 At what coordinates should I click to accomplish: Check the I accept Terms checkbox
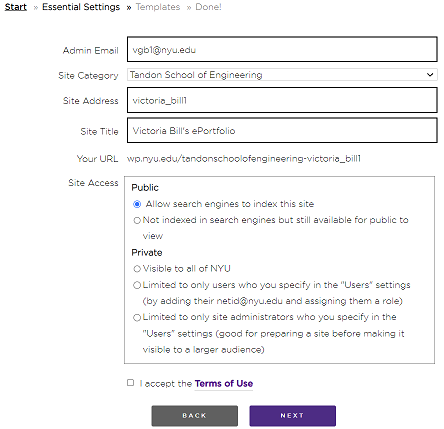[131, 383]
